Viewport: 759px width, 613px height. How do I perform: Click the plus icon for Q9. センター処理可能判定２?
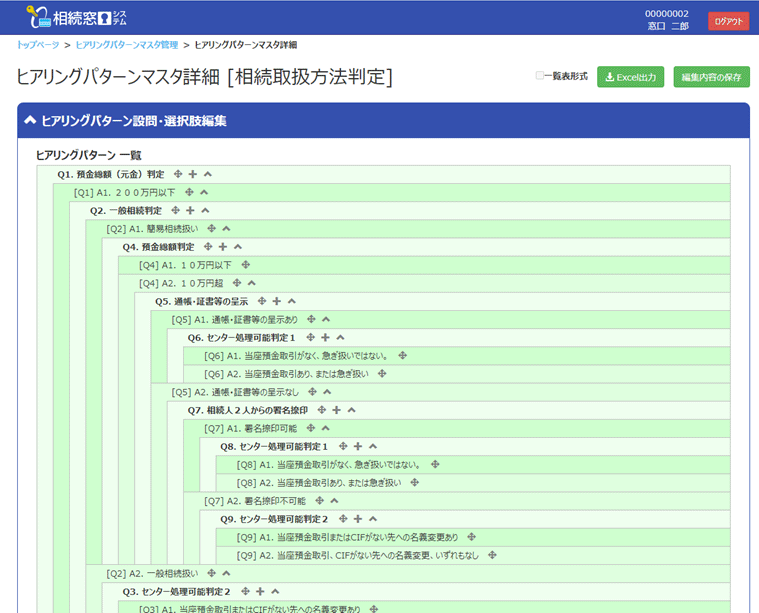[x=357, y=519]
